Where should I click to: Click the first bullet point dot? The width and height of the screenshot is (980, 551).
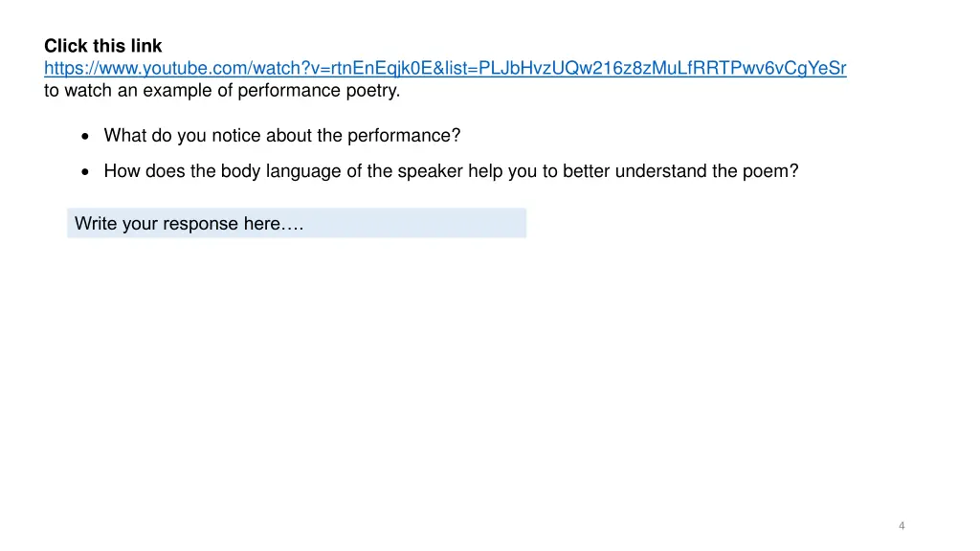85,136
